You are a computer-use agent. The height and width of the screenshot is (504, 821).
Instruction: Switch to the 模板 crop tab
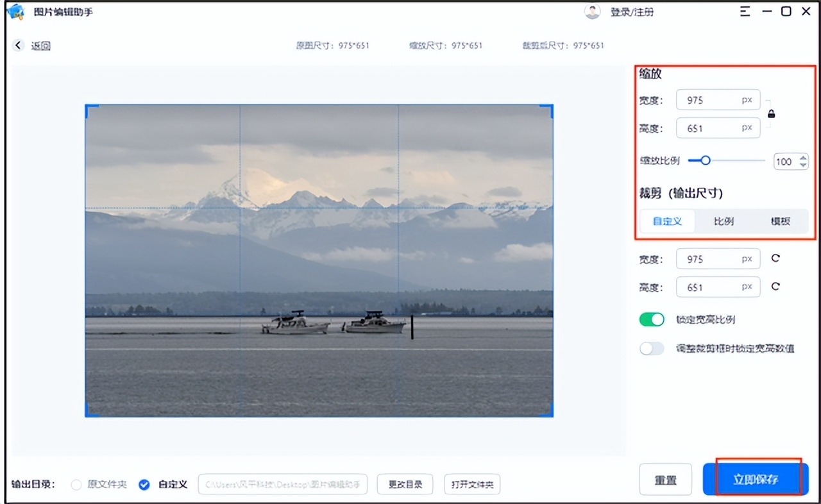[779, 221]
